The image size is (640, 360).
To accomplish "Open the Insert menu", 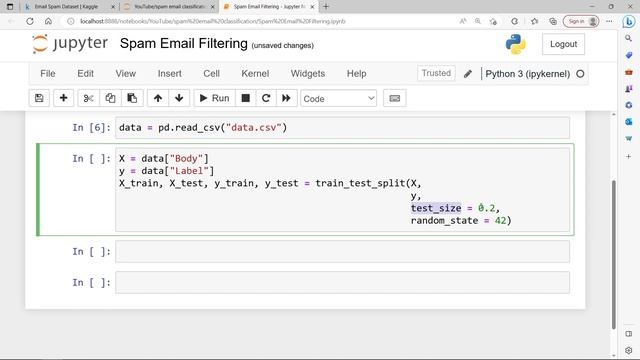I will [x=169, y=73].
